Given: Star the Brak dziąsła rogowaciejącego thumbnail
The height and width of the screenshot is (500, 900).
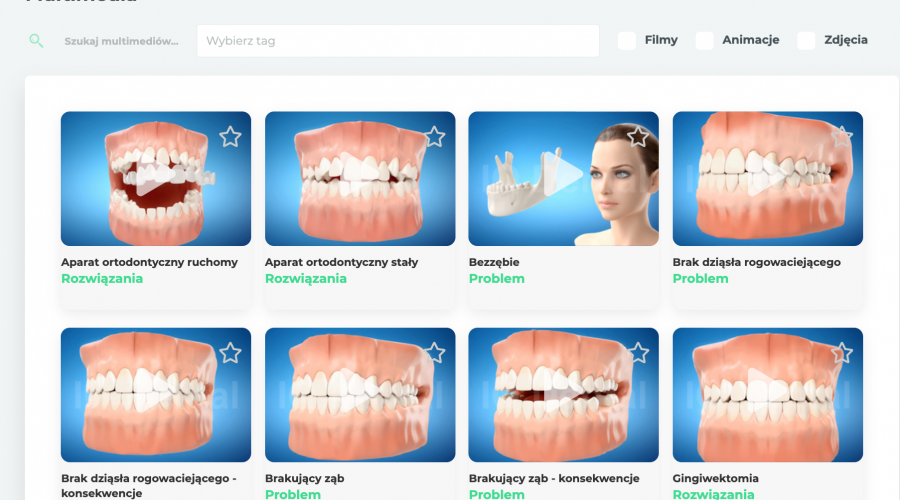Looking at the screenshot, I should point(842,137).
